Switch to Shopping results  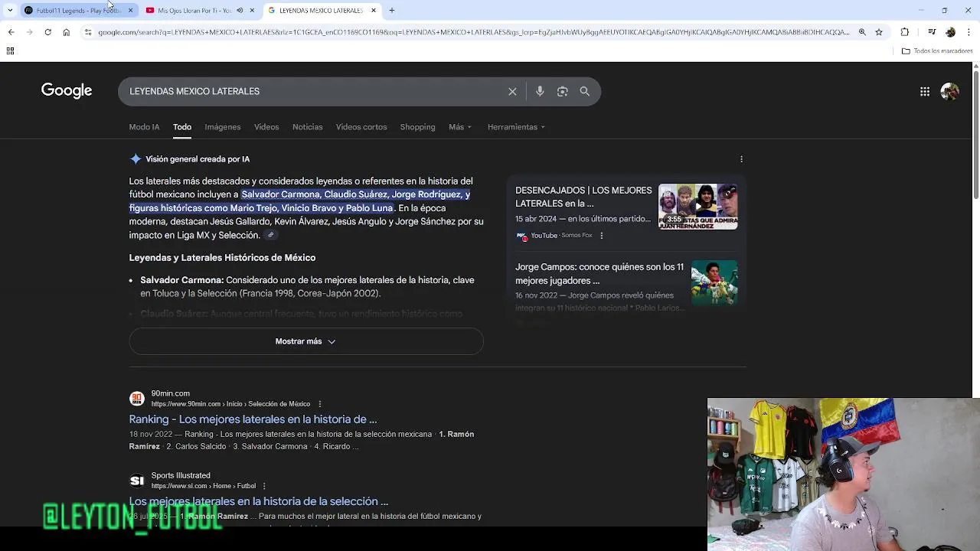[417, 127]
